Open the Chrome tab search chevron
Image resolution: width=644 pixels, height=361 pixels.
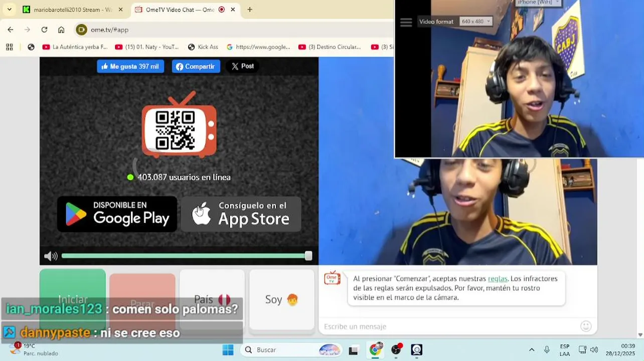click(9, 10)
